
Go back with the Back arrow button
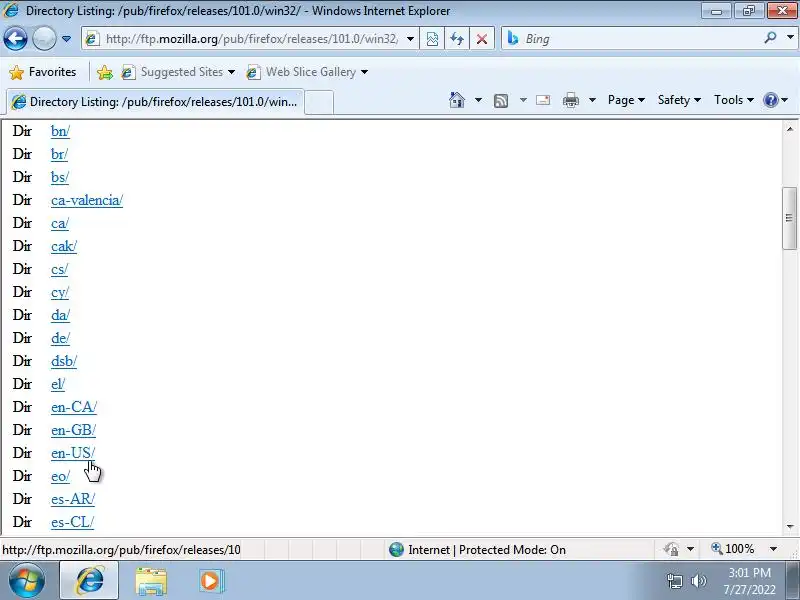[x=15, y=38]
